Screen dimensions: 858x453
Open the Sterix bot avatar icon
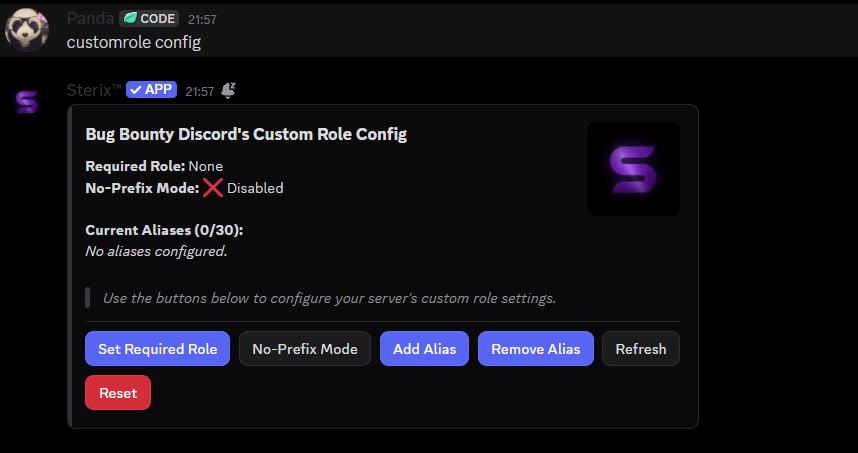tap(27, 102)
